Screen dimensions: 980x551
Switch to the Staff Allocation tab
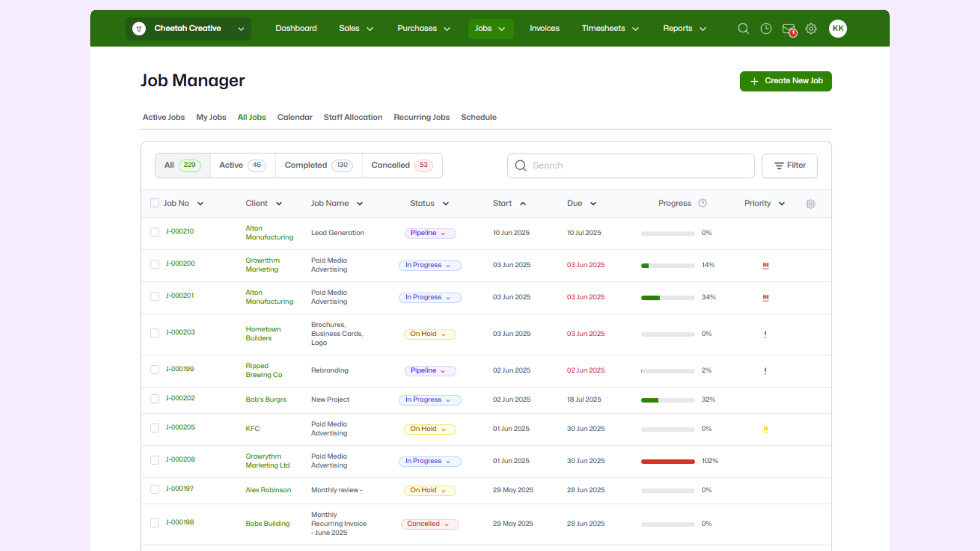[x=353, y=117]
